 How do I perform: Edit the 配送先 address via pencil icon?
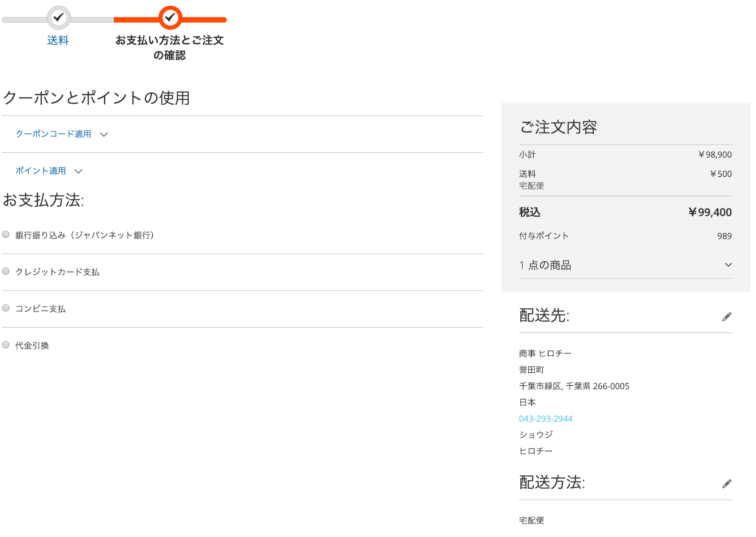pos(726,317)
